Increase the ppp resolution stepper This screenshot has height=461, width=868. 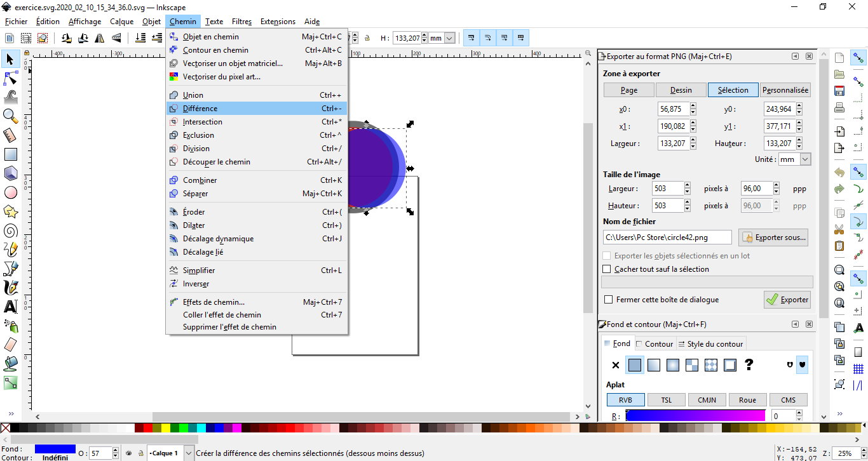pyautogui.click(x=776, y=185)
